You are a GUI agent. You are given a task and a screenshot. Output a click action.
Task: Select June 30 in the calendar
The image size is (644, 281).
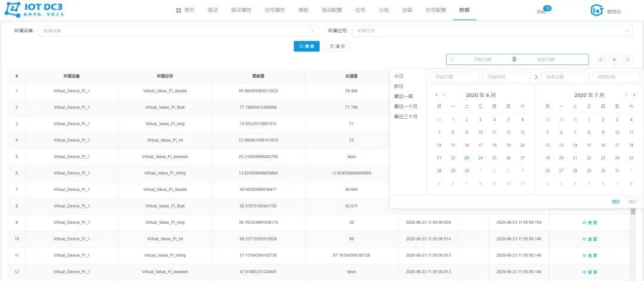point(466,171)
